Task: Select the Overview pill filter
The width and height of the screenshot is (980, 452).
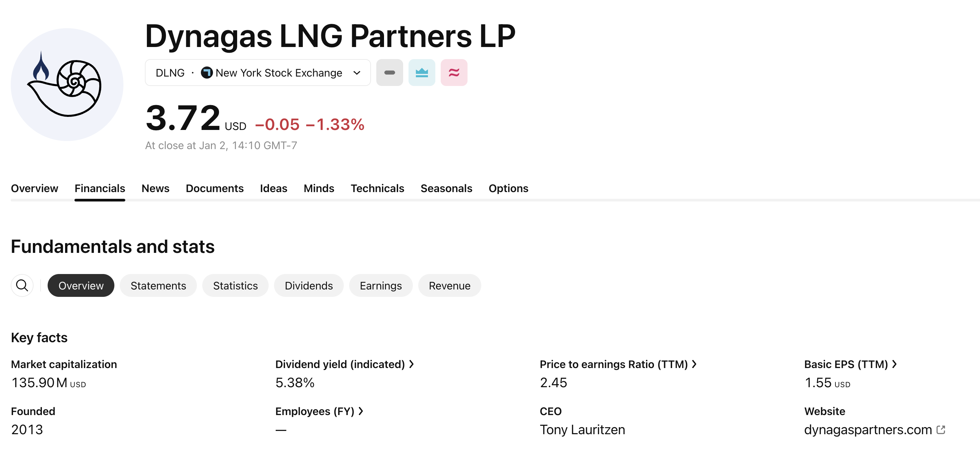Action: tap(80, 285)
